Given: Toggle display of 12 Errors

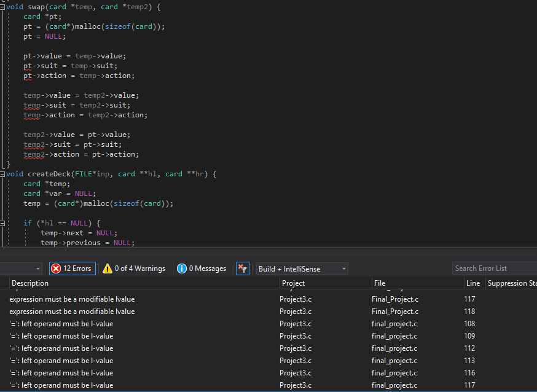Looking at the screenshot, I should [x=72, y=269].
